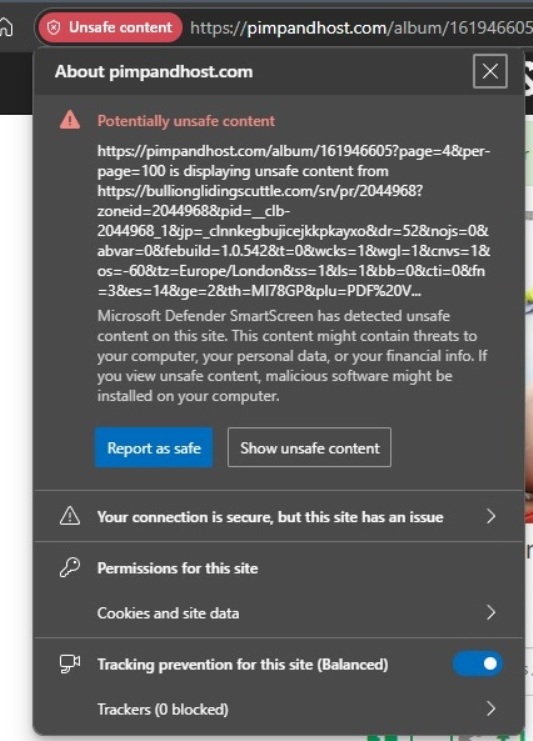
Task: Expand the connection is secure details chevron
Action: click(x=491, y=516)
